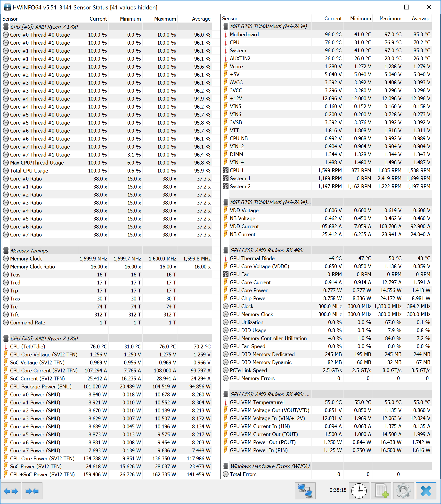Click the lightning bolt icon beside VDD Current
Viewport: 441px width, 504px height.
[225, 226]
